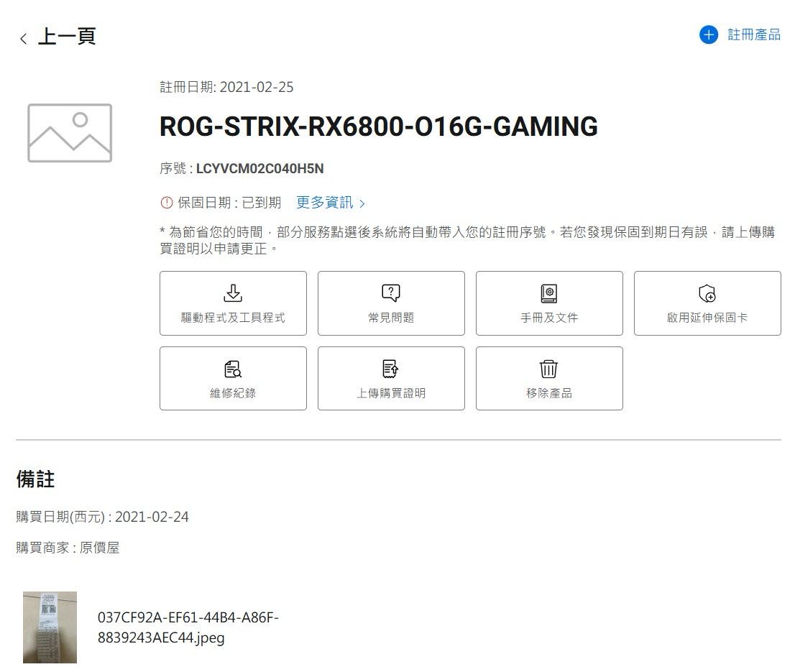Click the back chevron arrow icon
The height and width of the screenshot is (672, 795).
click(24, 39)
